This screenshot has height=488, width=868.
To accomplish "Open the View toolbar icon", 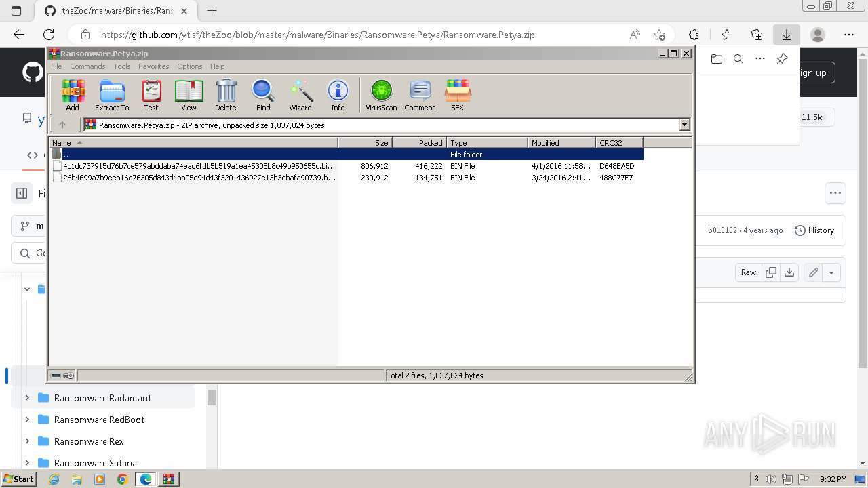I will coord(189,95).
